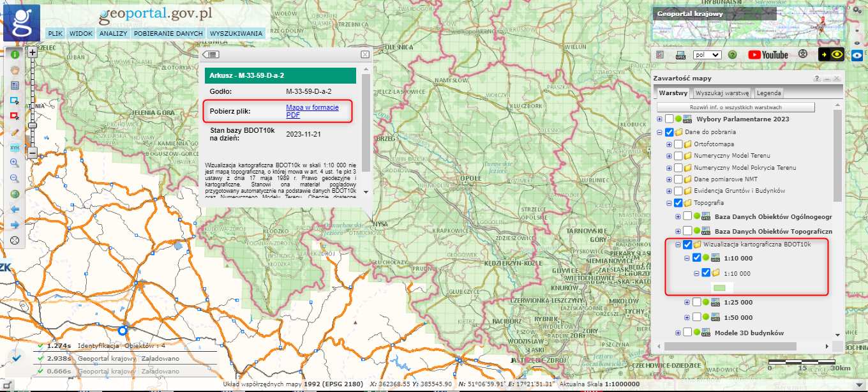868x392 pixels.
Task: Click Rozwiń inf. o wszystkich warstwach button
Action: click(x=735, y=107)
